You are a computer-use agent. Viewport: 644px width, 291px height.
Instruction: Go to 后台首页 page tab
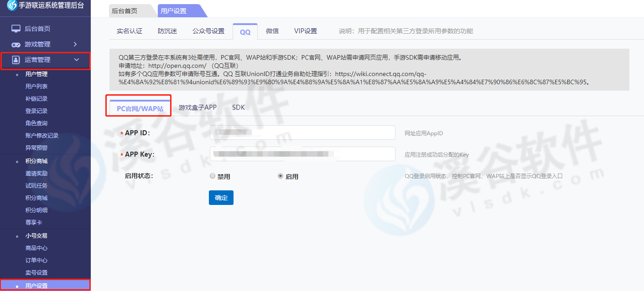pos(125,11)
